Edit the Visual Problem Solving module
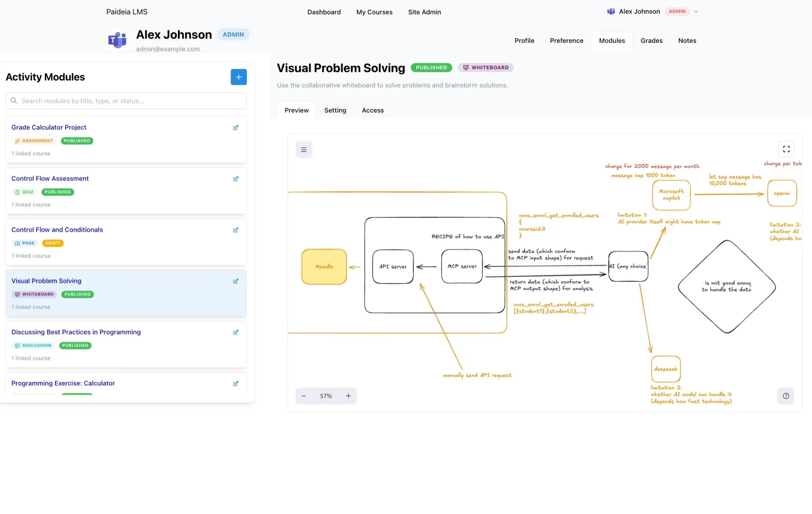The image size is (812, 514). tap(236, 281)
